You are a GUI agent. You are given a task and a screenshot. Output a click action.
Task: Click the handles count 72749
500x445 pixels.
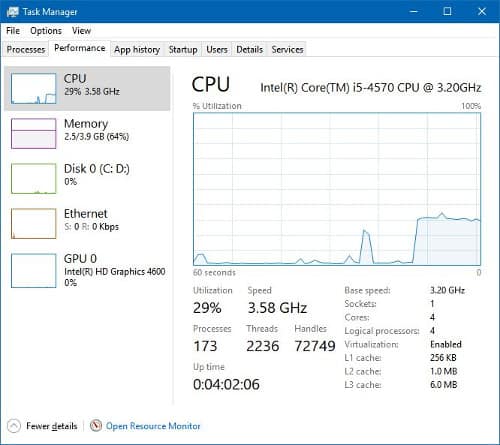[x=315, y=346]
